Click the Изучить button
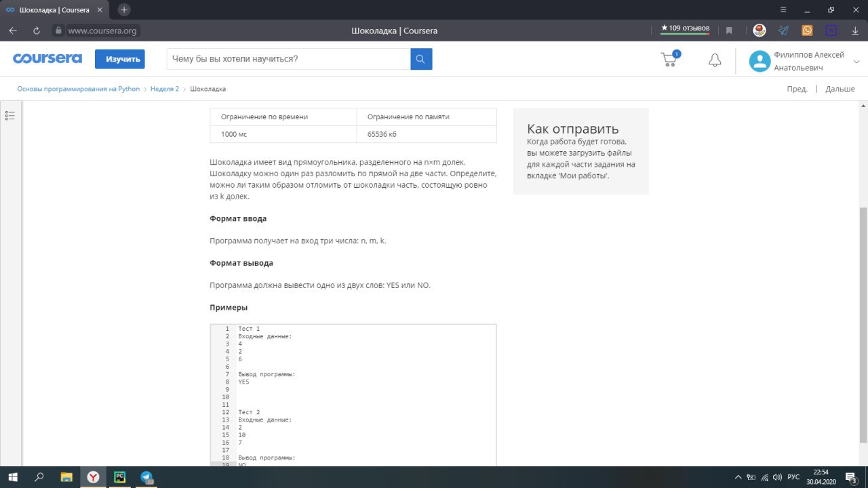This screenshot has height=488, width=868. click(x=120, y=59)
